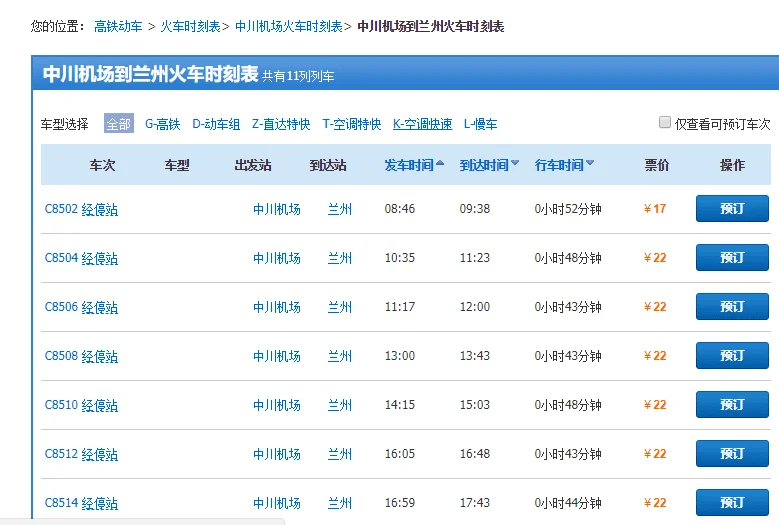This screenshot has width=779, height=525.
Task: Go to 火车时刻表 breadcrumb link
Action: coord(190,26)
